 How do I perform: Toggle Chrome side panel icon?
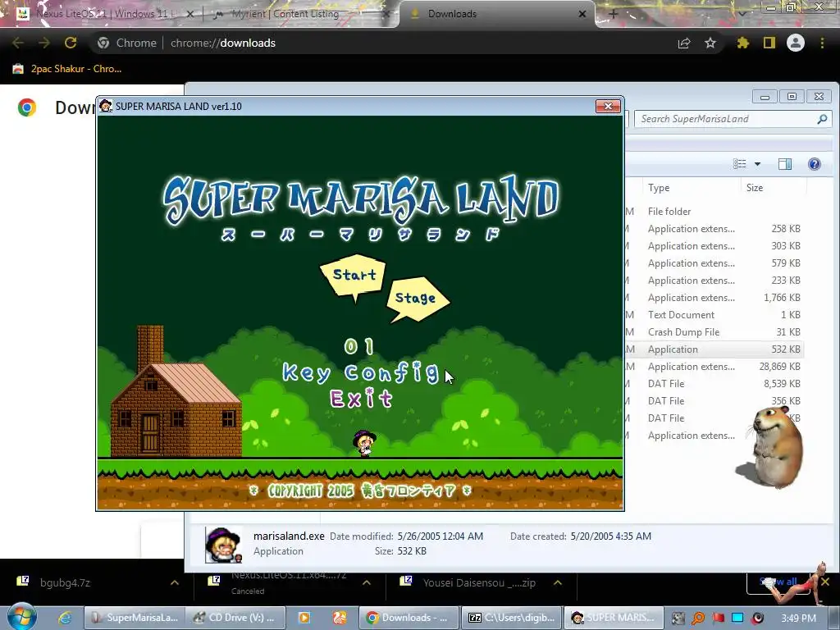[769, 43]
